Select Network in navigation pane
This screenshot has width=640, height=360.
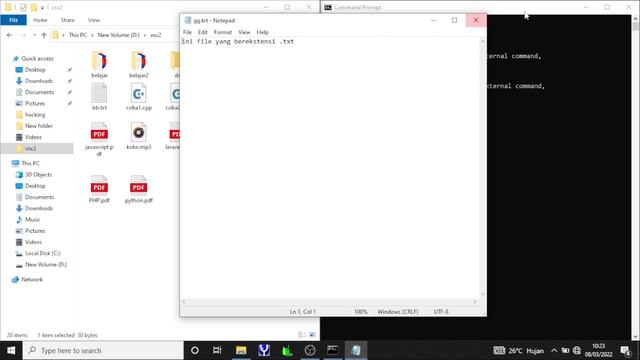point(32,280)
